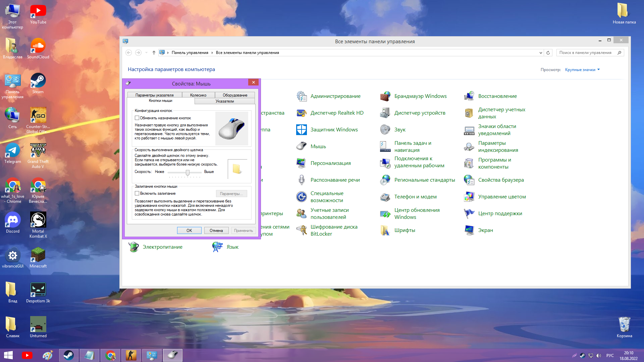Enable Обменять назначение кнопок checkbox

137,118
